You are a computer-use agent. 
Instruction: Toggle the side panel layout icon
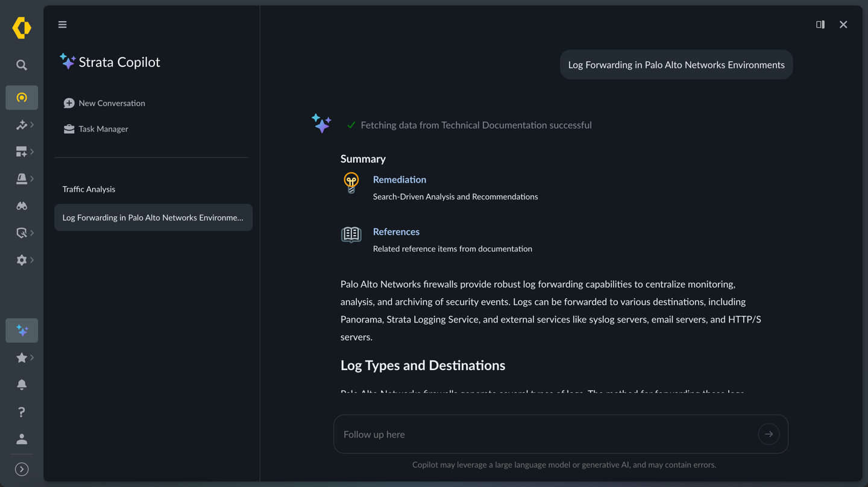(x=820, y=25)
